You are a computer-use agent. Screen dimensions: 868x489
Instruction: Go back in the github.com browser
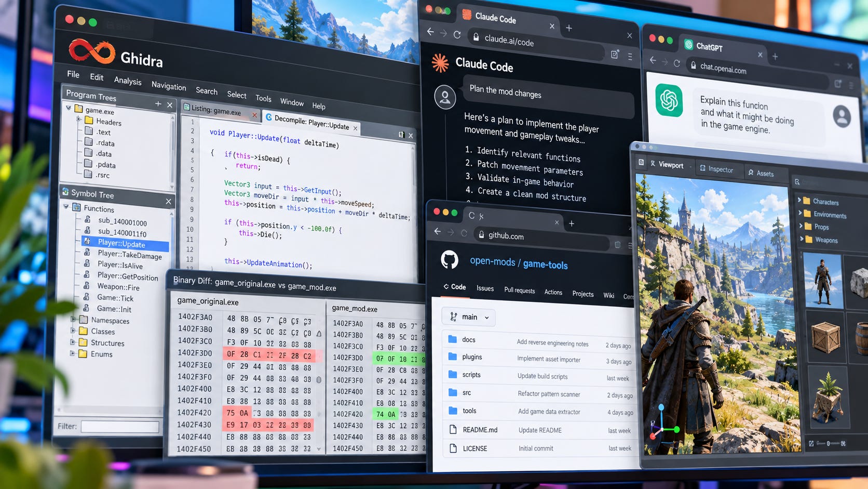pos(437,231)
